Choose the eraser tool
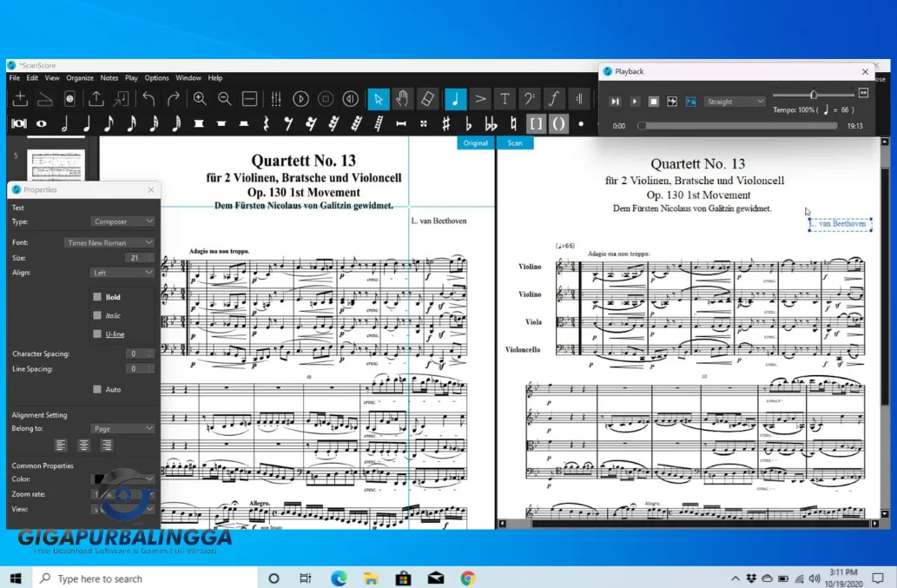 tap(427, 99)
